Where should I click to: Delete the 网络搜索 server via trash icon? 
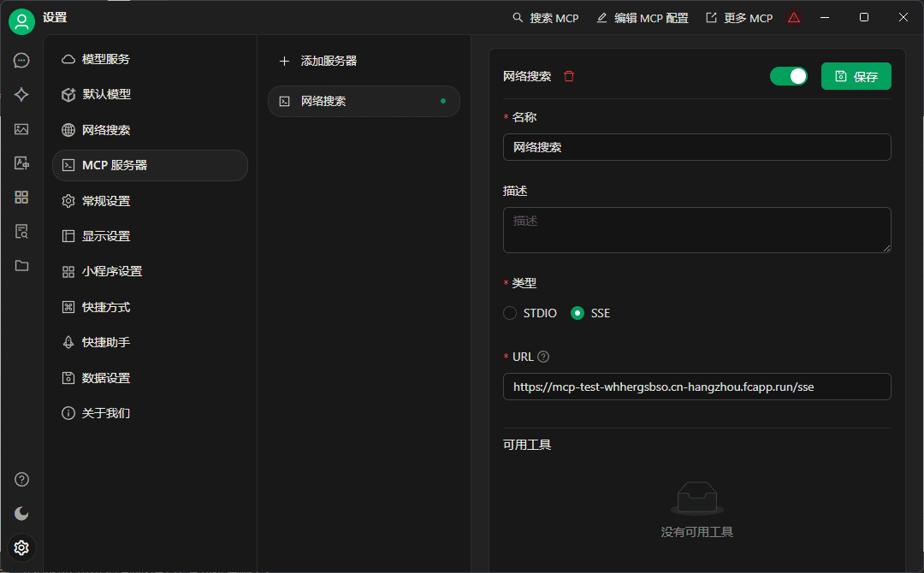click(569, 76)
